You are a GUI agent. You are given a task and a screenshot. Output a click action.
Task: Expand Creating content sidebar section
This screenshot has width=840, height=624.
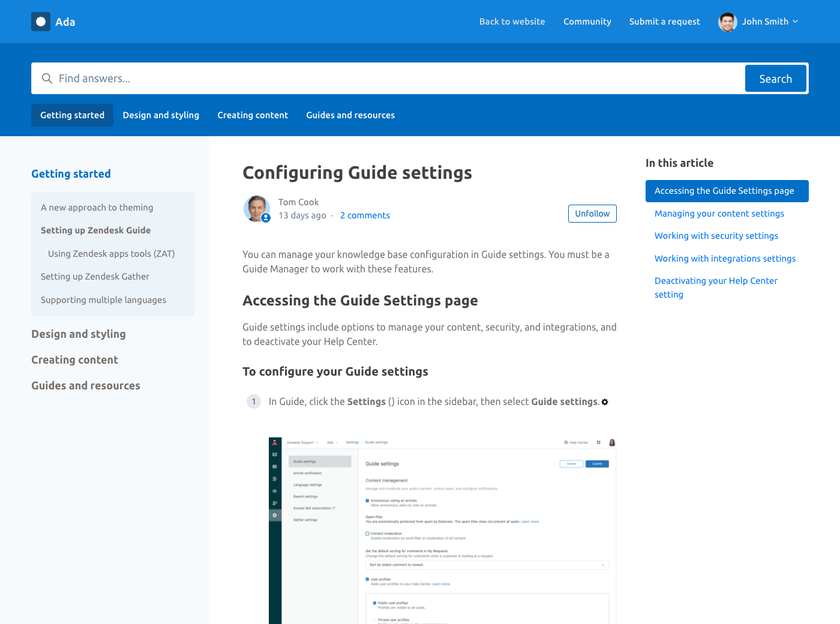(74, 360)
